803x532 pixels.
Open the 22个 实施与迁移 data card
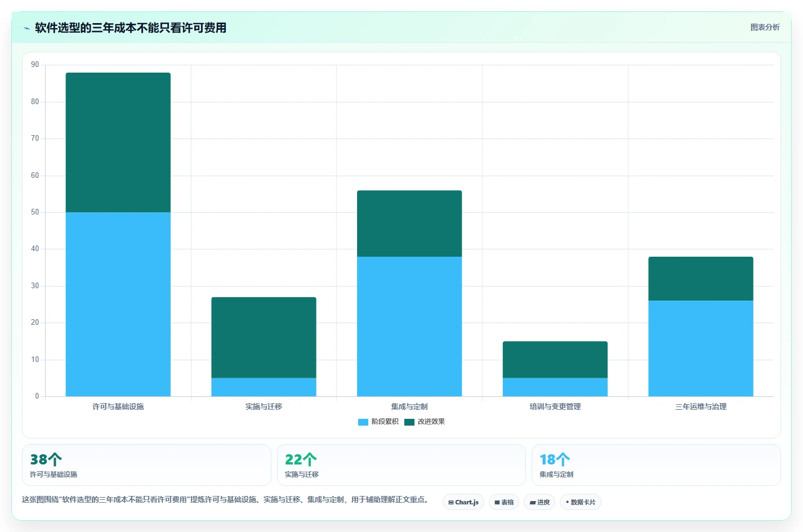tap(401, 465)
